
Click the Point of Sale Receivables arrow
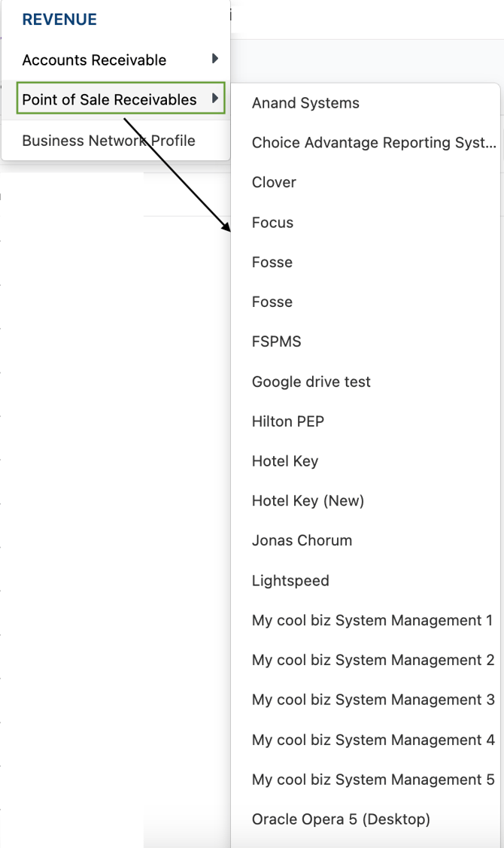click(214, 99)
